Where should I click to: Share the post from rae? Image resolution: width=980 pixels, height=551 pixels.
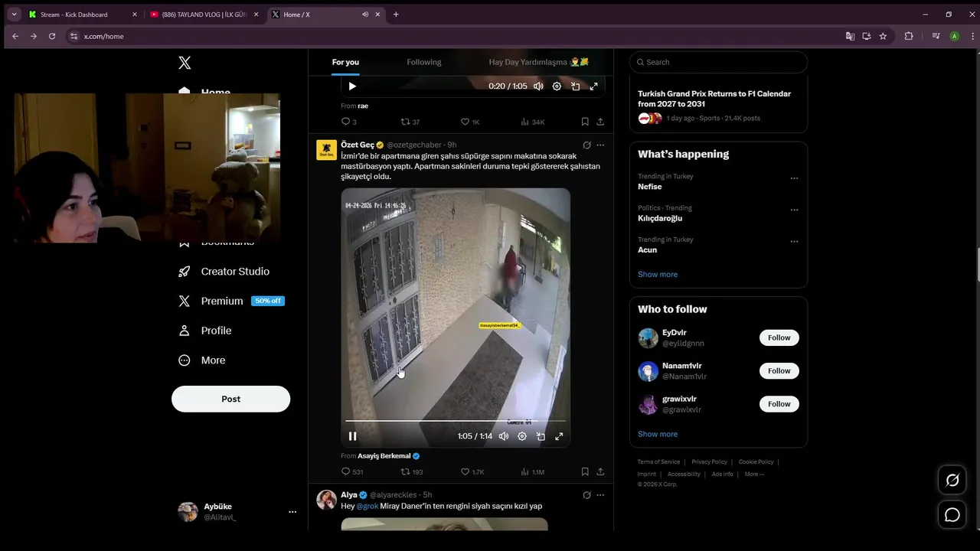point(600,122)
